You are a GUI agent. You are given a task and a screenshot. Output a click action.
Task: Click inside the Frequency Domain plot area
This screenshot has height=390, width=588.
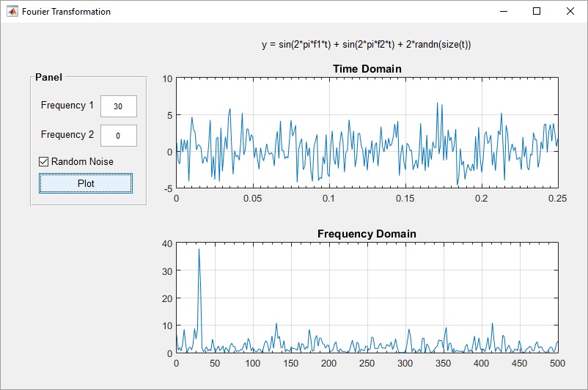(x=367, y=293)
